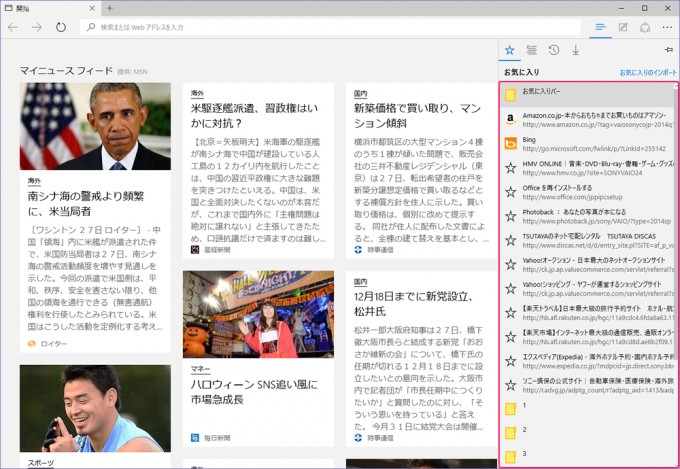Open the Obama news photo
The image size is (680, 469).
[95, 126]
